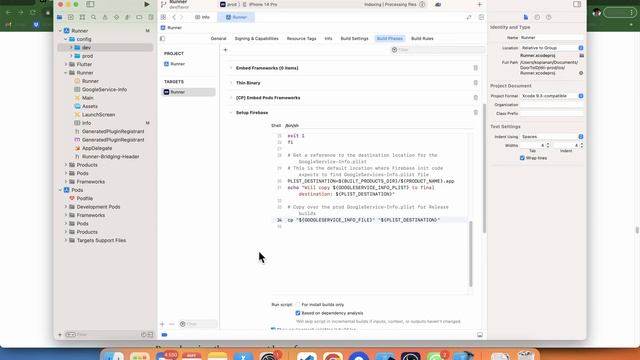
Task: Open the Podfile in navigator
Action: 81,198
